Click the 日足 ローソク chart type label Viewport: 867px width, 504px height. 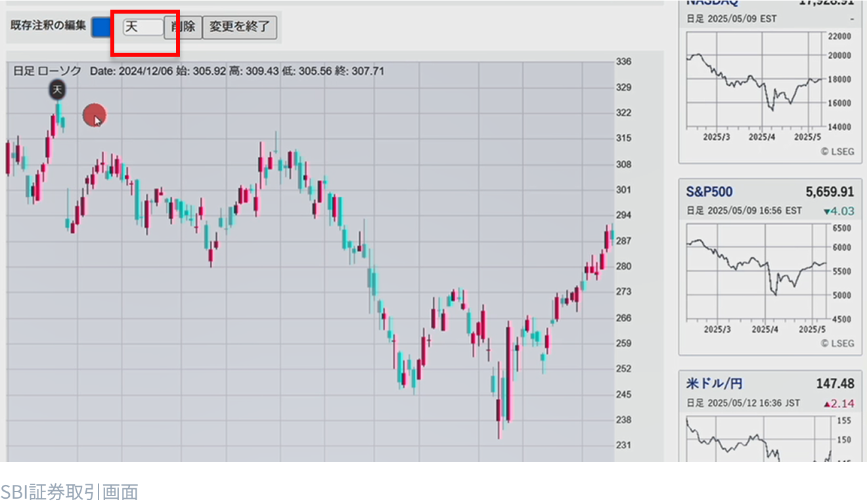coord(47,71)
